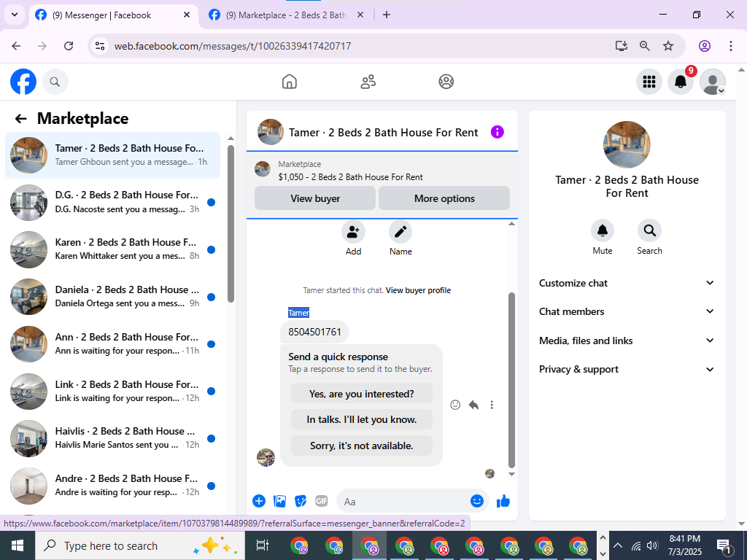This screenshot has width=747, height=560.
Task: Go back from Marketplace chats list
Action: click(20, 119)
